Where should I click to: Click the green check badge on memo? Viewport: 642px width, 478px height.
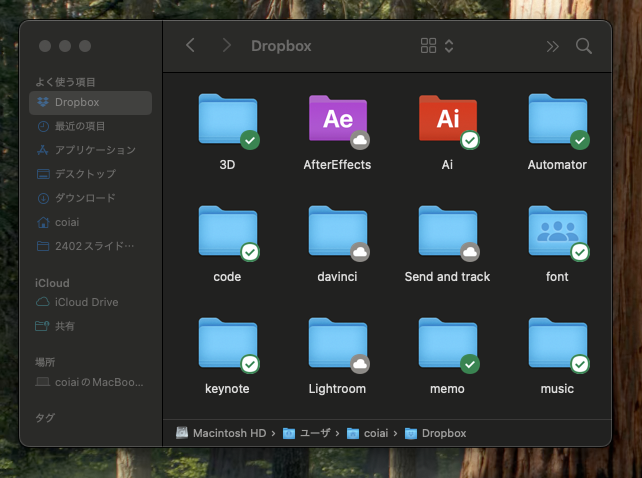470,364
